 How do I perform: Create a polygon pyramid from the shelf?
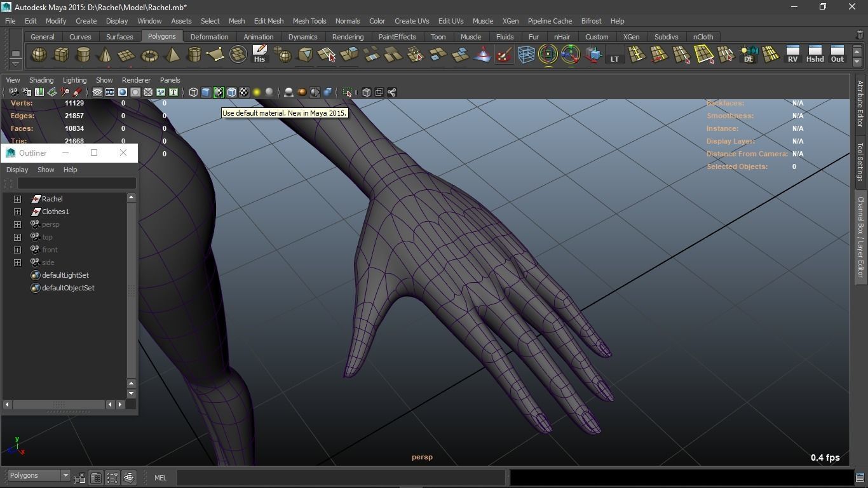(x=172, y=55)
